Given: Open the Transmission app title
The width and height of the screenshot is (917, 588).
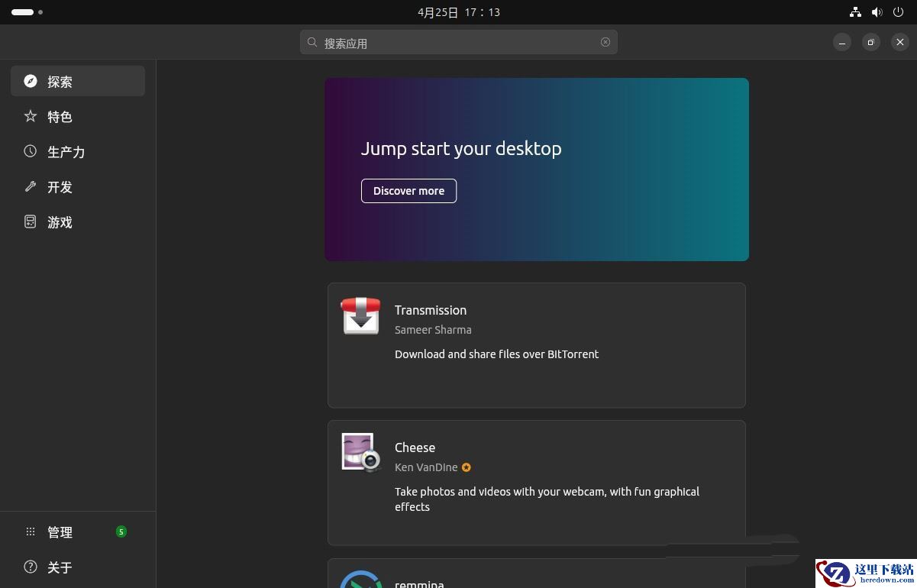Looking at the screenshot, I should [x=431, y=310].
